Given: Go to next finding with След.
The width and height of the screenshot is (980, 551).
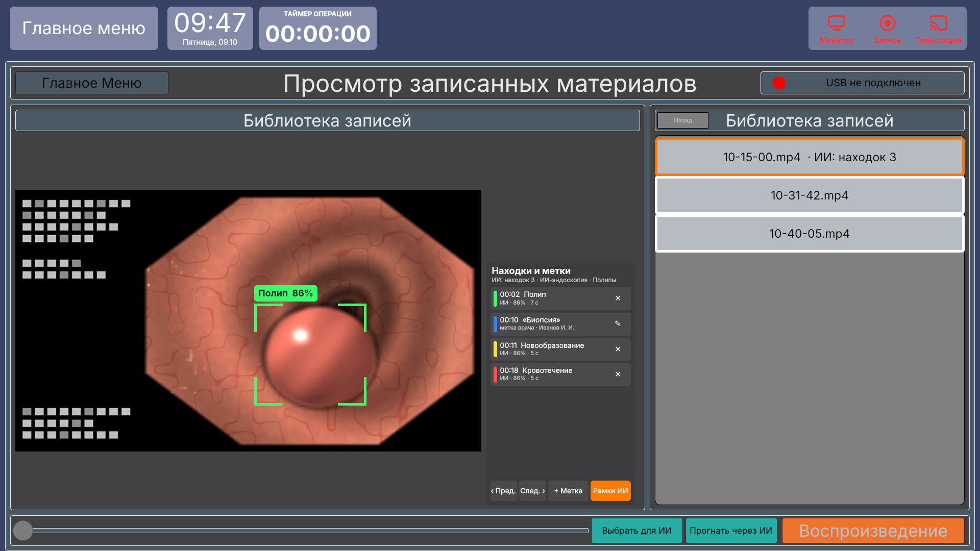Looking at the screenshot, I should [x=532, y=491].
